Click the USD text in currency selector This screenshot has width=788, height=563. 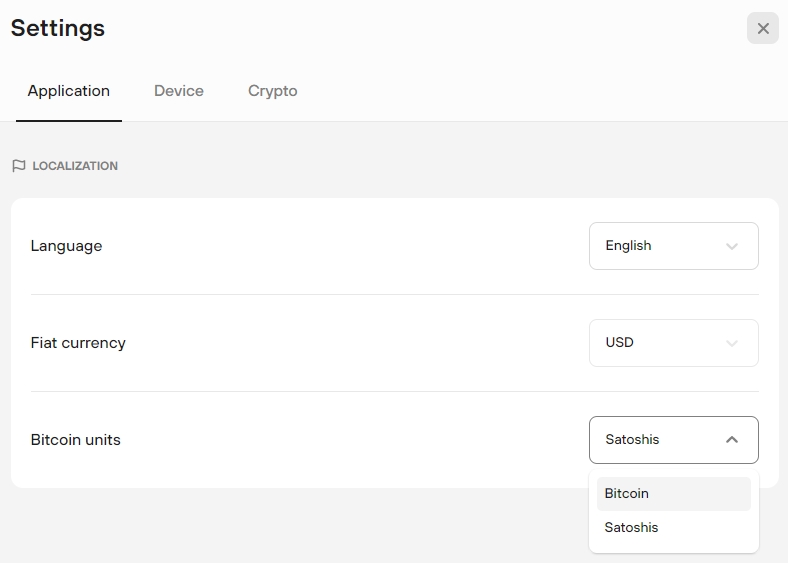620,343
